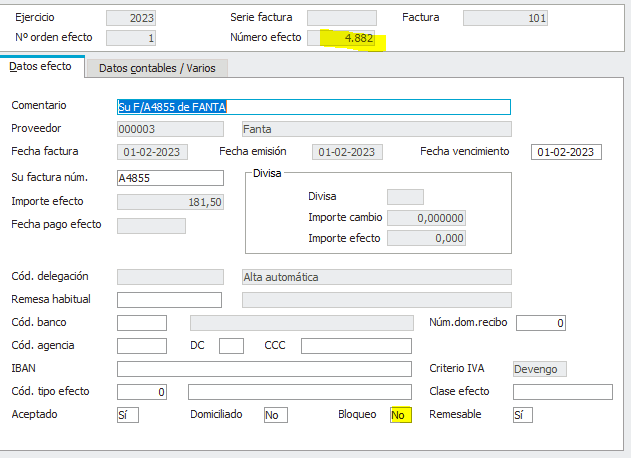
Task: Click the Fecha emisión field
Action: [x=347, y=152]
